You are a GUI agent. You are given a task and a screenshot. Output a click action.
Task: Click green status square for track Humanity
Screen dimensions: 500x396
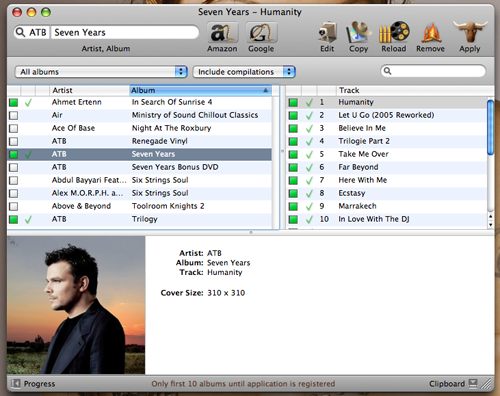(x=293, y=102)
